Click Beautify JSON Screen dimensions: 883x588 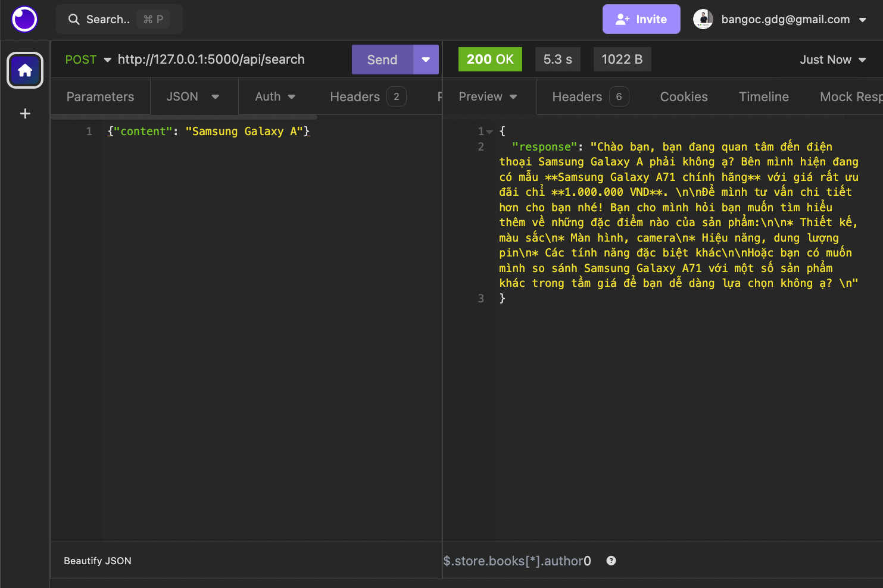[x=98, y=561]
